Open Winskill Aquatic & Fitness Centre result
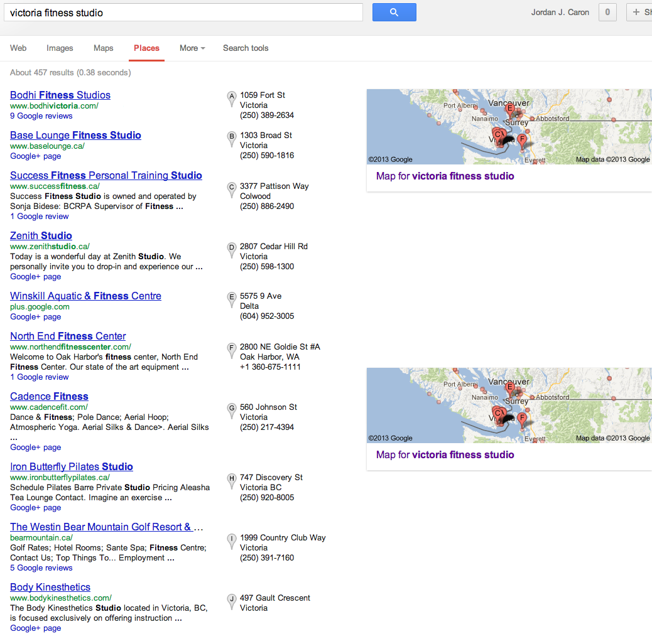The height and width of the screenshot is (644, 652). (85, 296)
